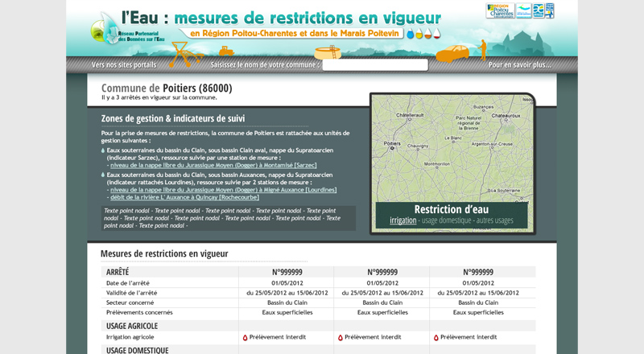Screen dimensions: 644x354
Task: Click 'Zones de gestion & indicateurs de suivi' heading
Action: coord(173,119)
